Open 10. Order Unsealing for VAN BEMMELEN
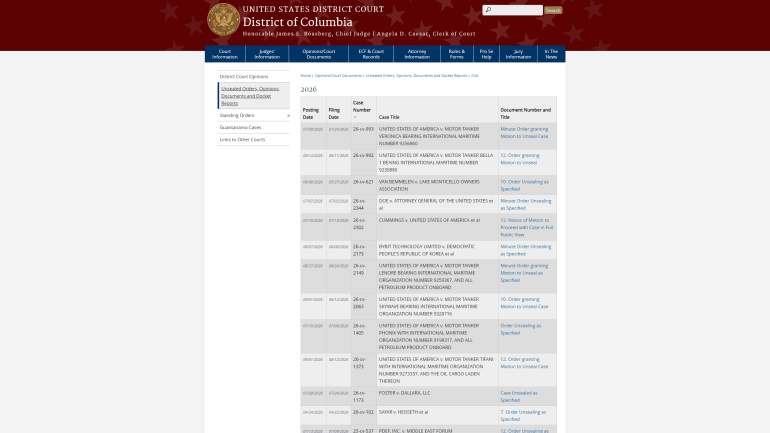770x433 pixels. tap(524, 185)
